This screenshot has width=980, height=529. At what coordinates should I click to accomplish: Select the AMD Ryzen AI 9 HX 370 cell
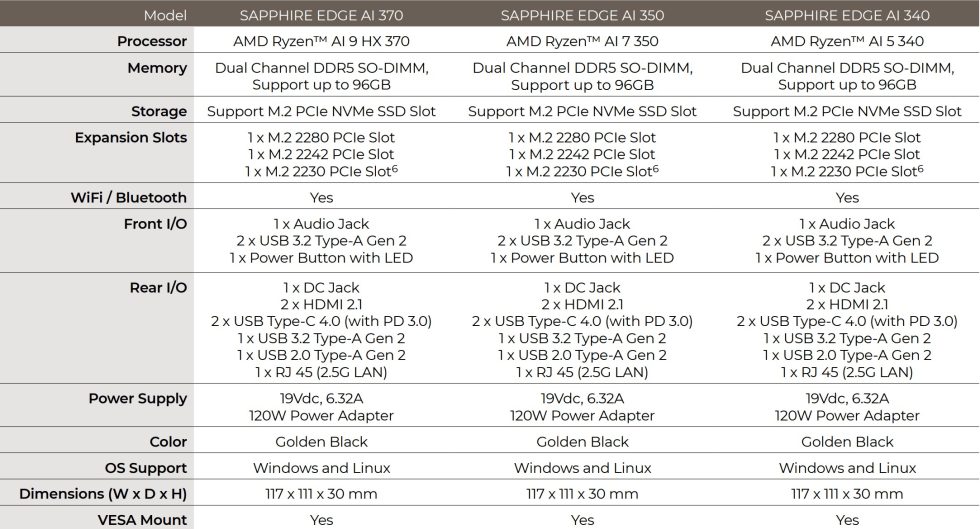click(321, 41)
